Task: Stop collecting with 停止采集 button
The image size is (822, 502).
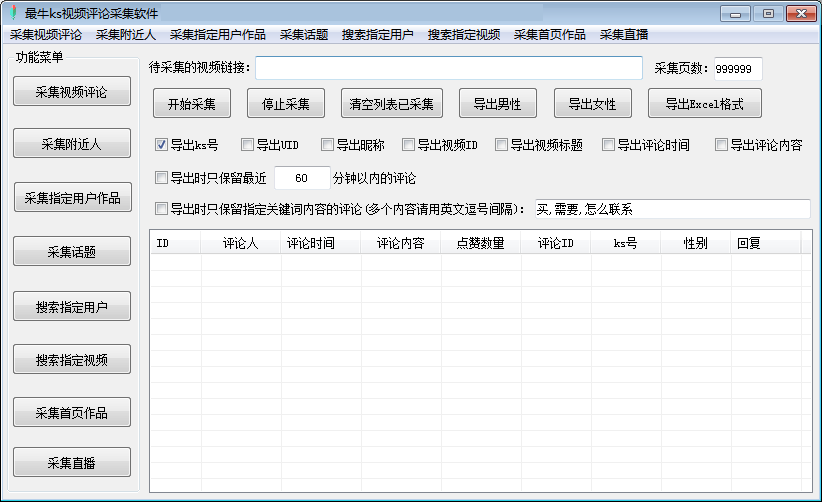Action: 286,103
